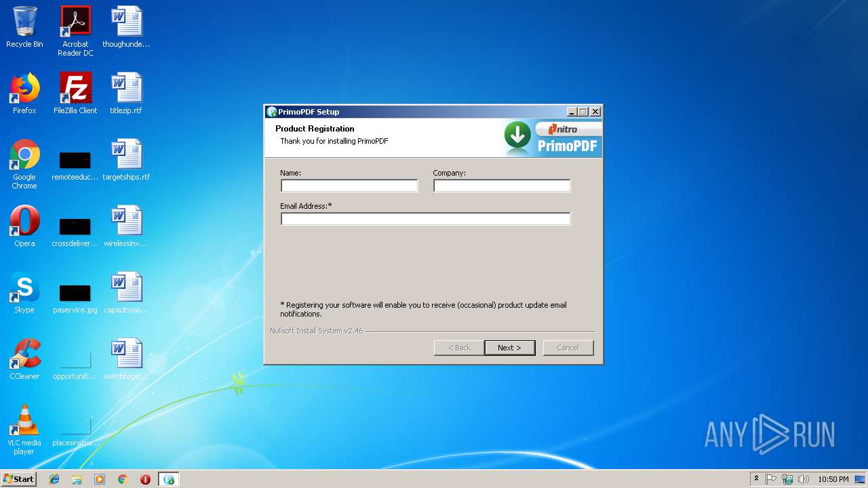Image resolution: width=868 pixels, height=488 pixels.
Task: Click the registration notice about update emails
Action: [424, 309]
